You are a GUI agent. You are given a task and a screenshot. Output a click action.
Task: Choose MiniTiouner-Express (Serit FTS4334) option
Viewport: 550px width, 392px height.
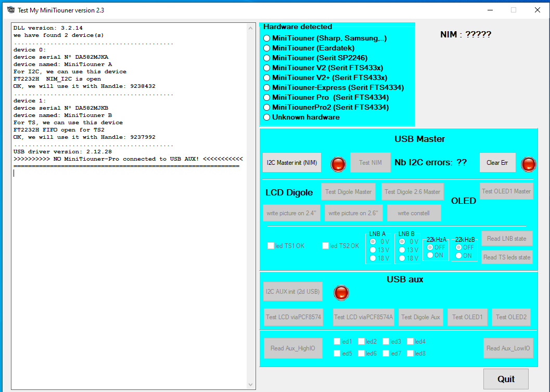pos(267,87)
